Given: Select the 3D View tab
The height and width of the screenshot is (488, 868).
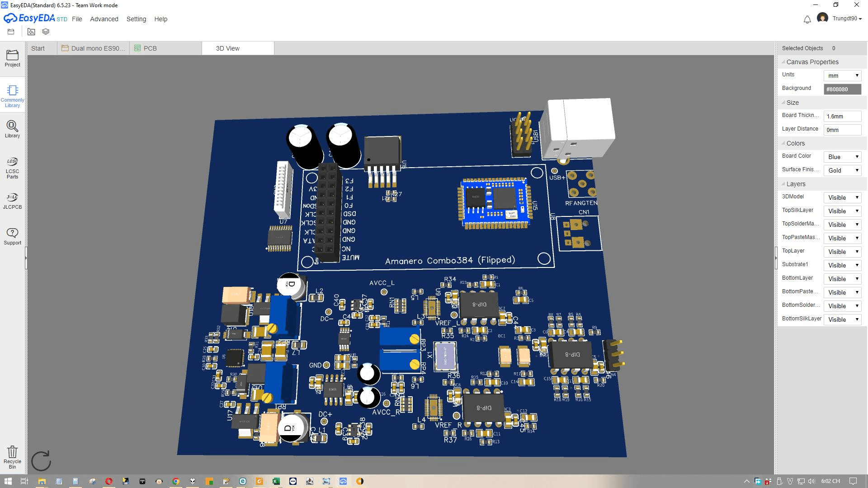Looking at the screenshot, I should 238,48.
